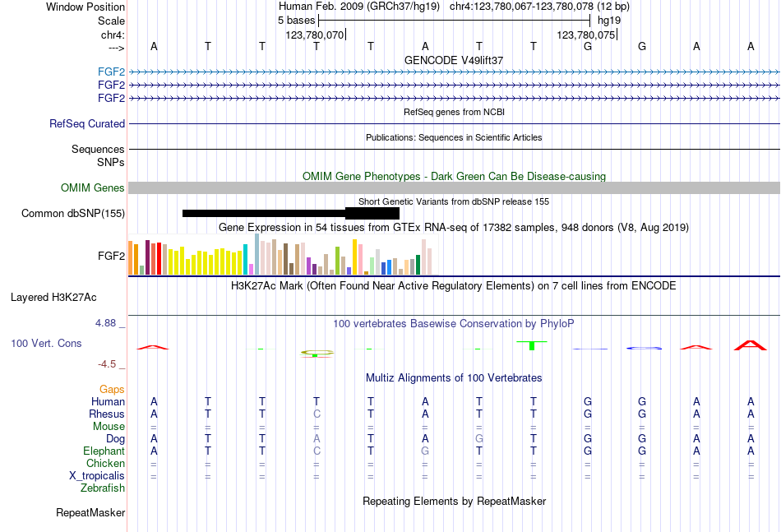
Task: Open OMIM Gene Phenotypes track title
Action: pyautogui.click(x=454, y=176)
